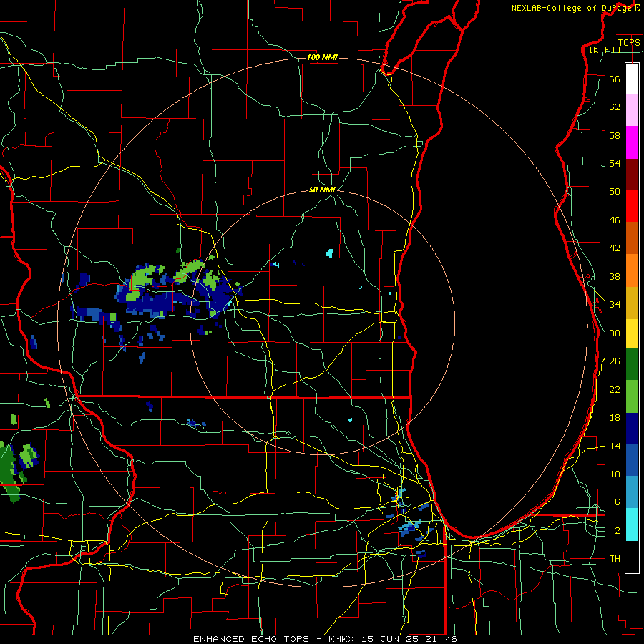The width and height of the screenshot is (644, 644).
Task: Click the '30' legend value
Action: [x=615, y=333]
